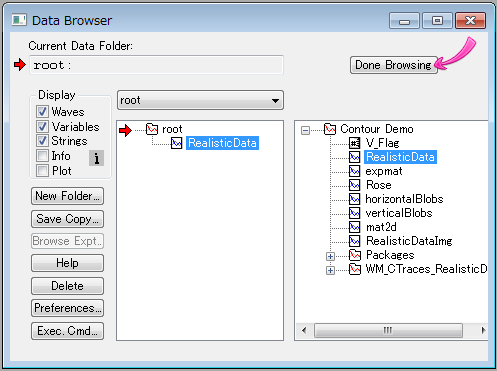This screenshot has width=497, height=371.
Task: Click the wave icon next to horizontalBlobs
Action: tap(355, 199)
